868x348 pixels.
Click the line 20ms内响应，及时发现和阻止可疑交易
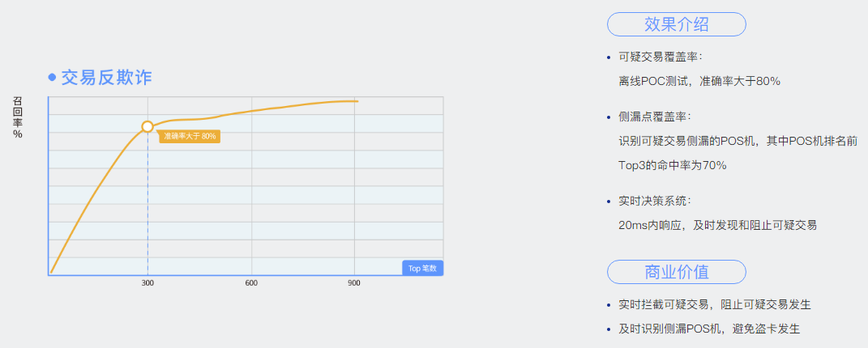tap(717, 225)
